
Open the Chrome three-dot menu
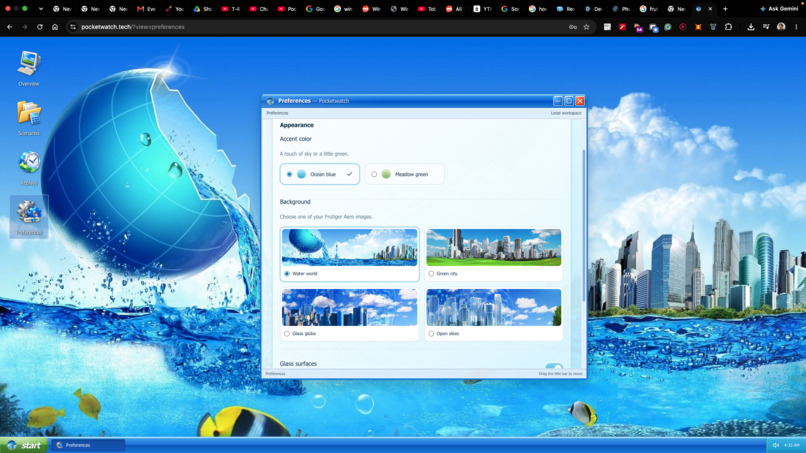(796, 27)
